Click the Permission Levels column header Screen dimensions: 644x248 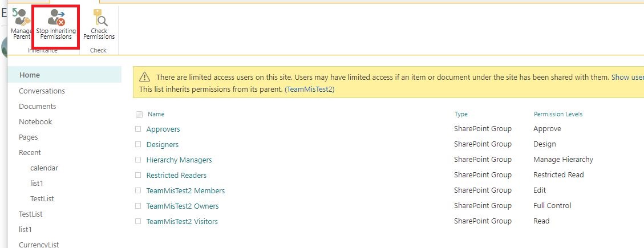point(558,114)
